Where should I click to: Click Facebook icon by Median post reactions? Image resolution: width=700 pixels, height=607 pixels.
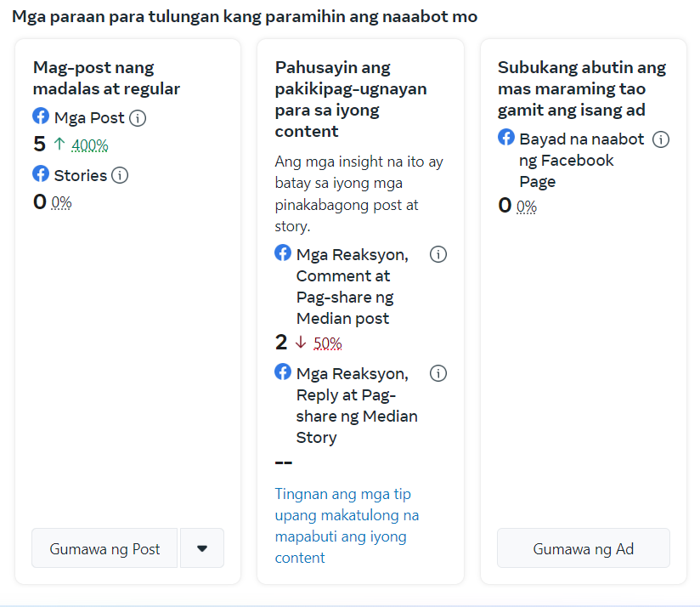[283, 253]
